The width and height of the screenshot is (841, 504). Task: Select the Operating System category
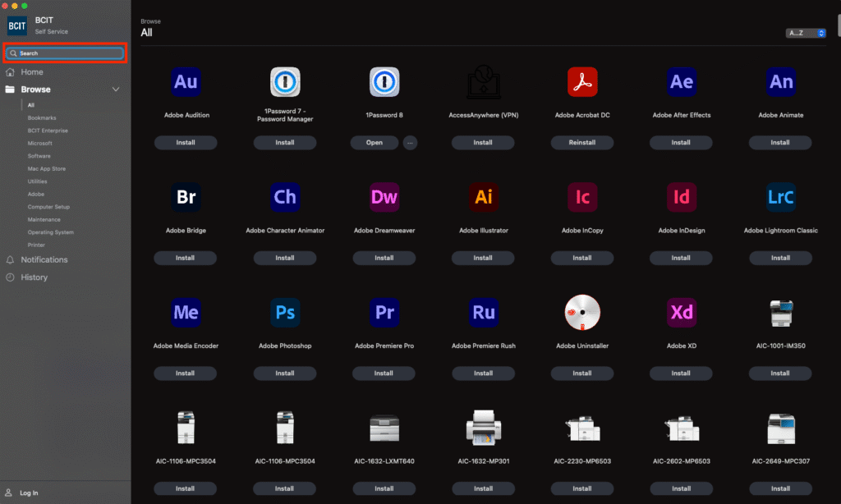(50, 232)
